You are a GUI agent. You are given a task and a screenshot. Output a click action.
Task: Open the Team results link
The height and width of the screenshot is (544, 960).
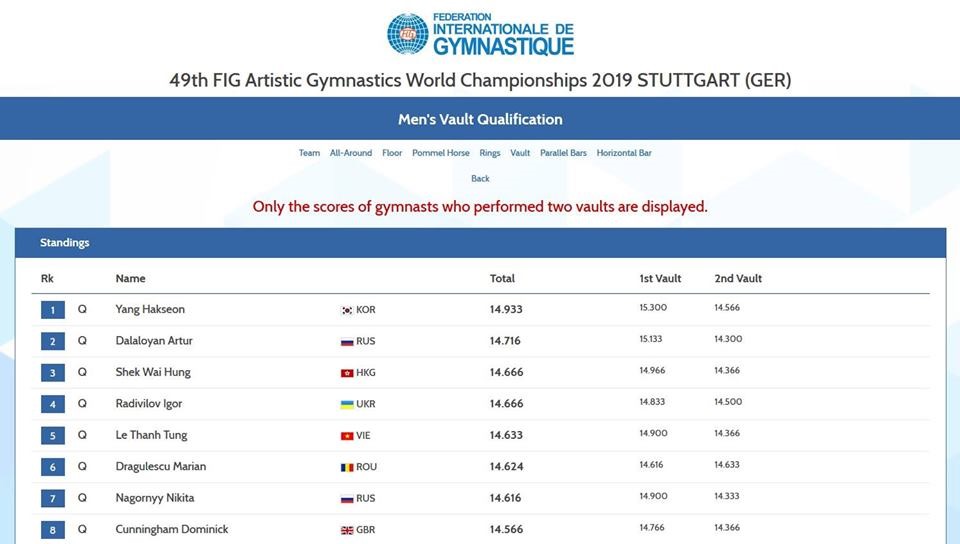pos(309,153)
